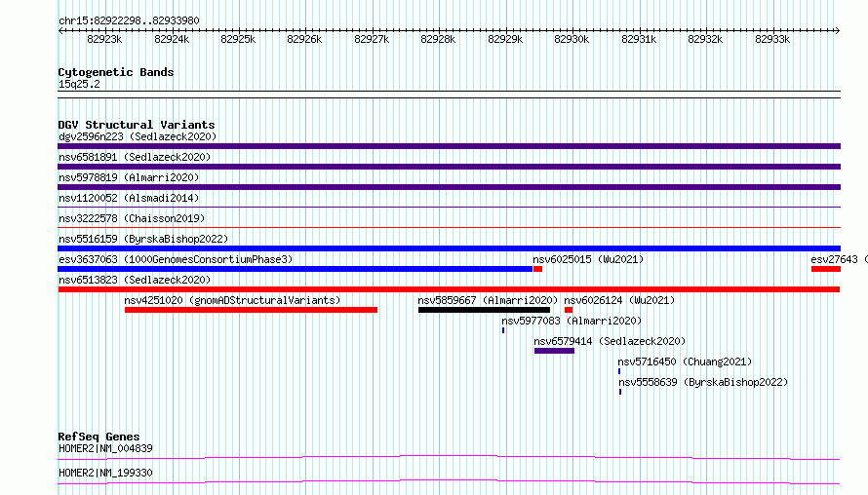
Task: Open the HOMER2|NM_004839 gene label
Action: (x=105, y=448)
